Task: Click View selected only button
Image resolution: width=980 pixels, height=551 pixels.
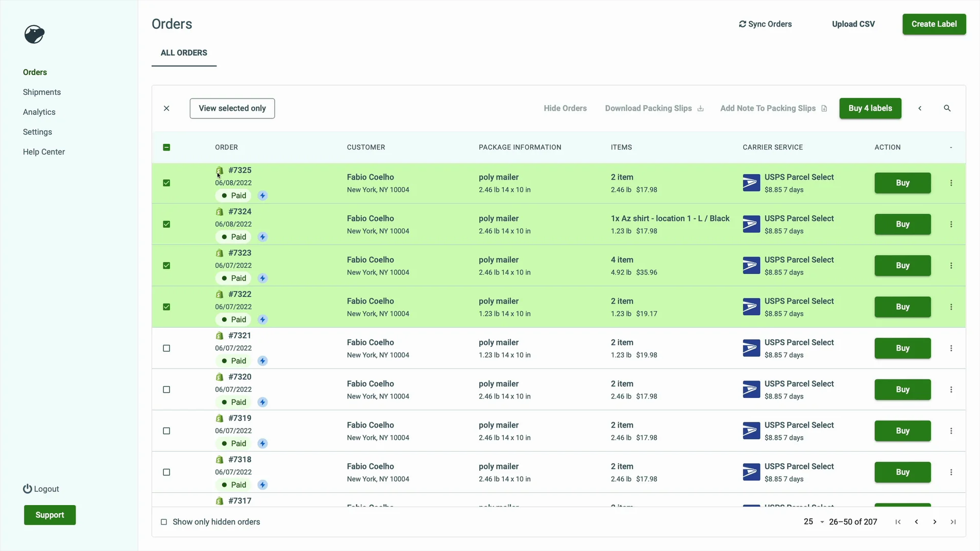Action: pyautogui.click(x=232, y=108)
